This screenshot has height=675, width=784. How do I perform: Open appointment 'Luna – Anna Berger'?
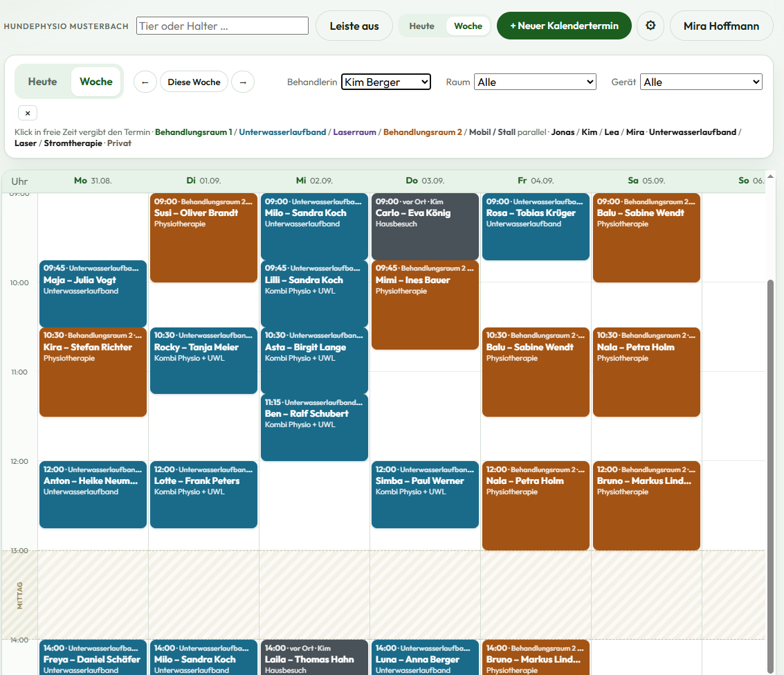425,658
